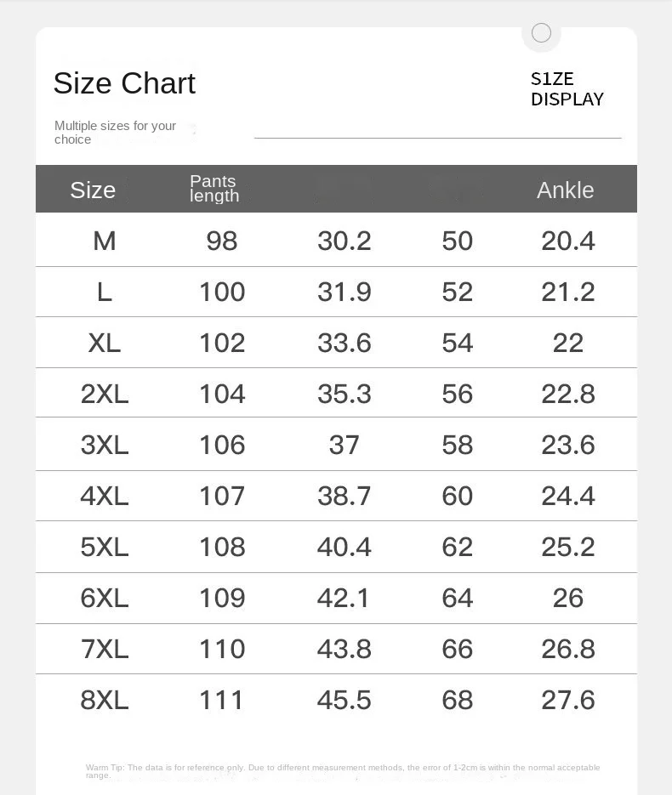
Task: Click the Warm Tip note text
Action: 343,771
